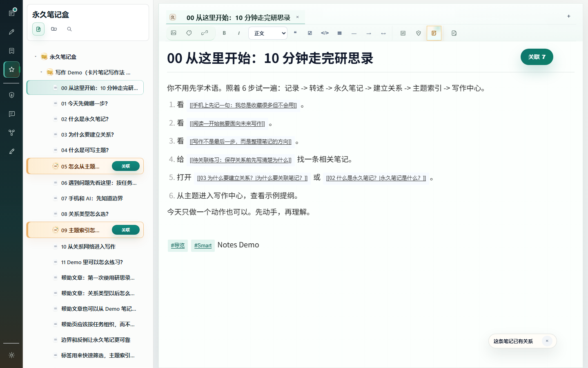Create a new note with the file-plus icon

pyautogui.click(x=38, y=29)
